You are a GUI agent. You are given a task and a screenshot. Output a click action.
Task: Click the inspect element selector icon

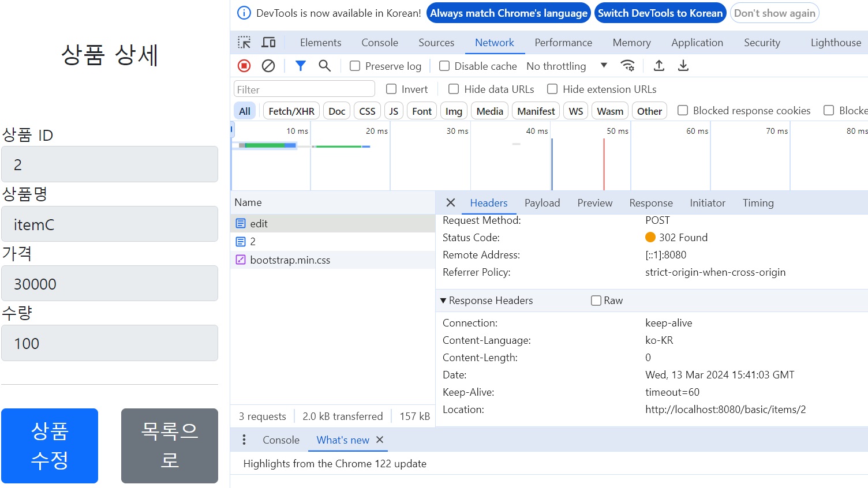click(244, 43)
